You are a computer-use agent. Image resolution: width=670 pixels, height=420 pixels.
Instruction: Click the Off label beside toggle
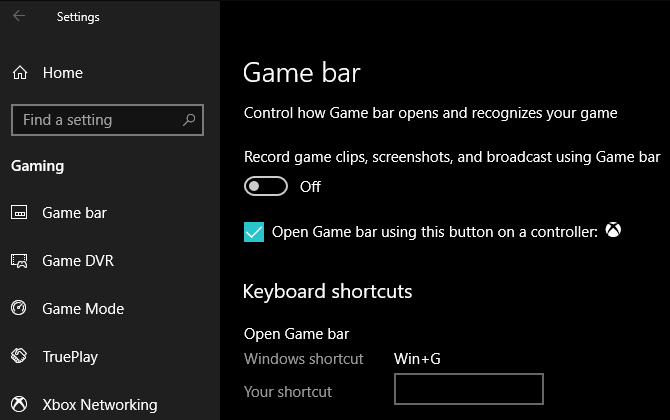310,187
